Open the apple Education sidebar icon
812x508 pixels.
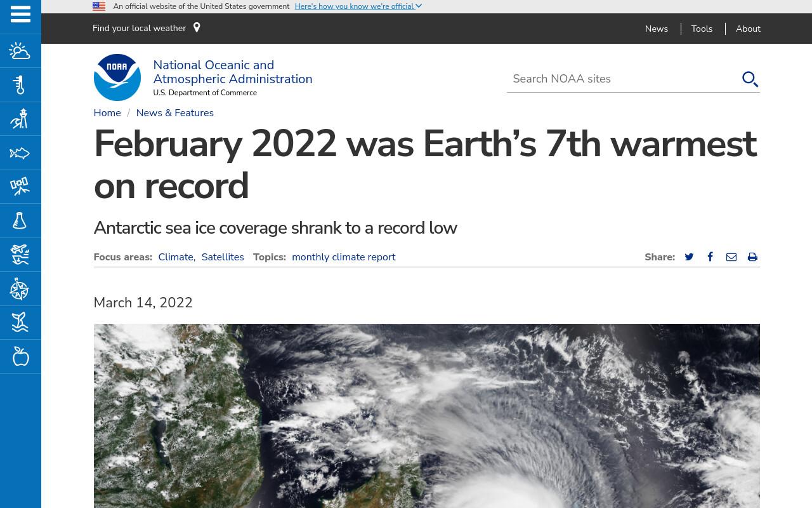click(x=20, y=356)
